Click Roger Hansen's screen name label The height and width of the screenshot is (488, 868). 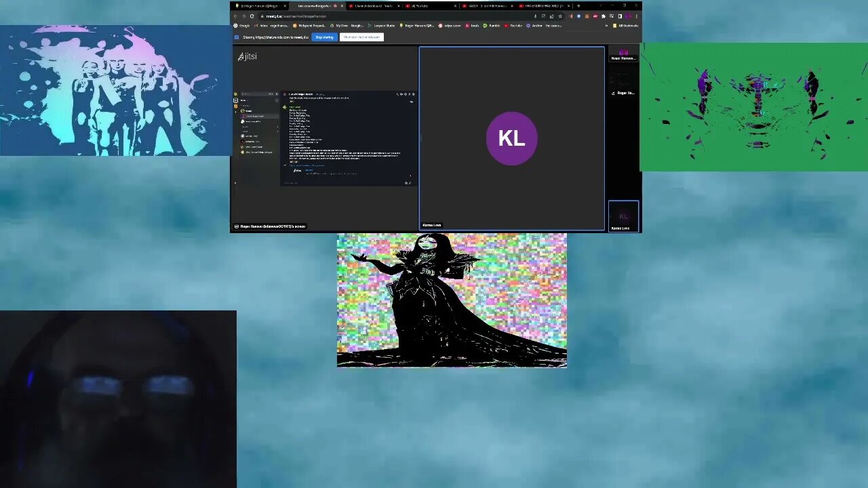pos(270,226)
